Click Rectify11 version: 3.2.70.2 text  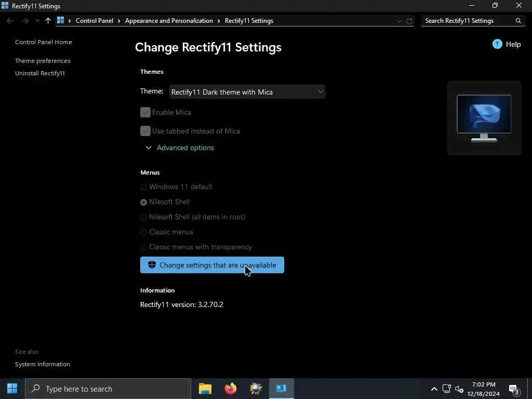(x=181, y=304)
